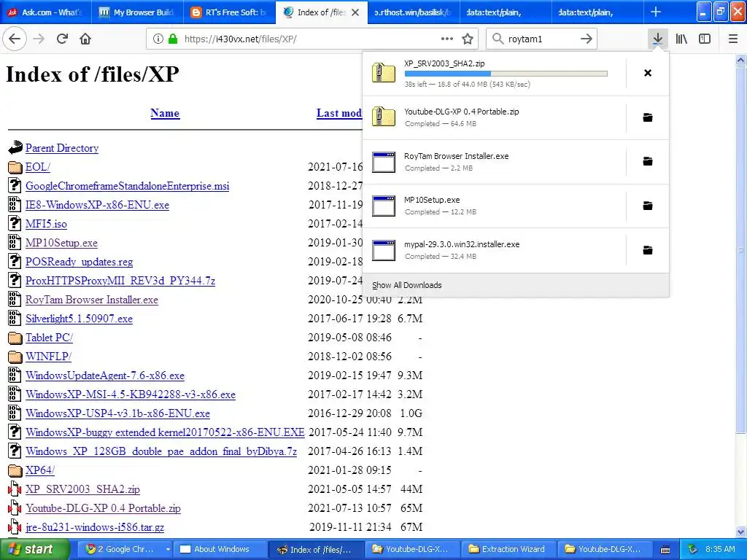Click XP_SRV2003_SHA2.zip download progress bar
747x560 pixels.
506,74
